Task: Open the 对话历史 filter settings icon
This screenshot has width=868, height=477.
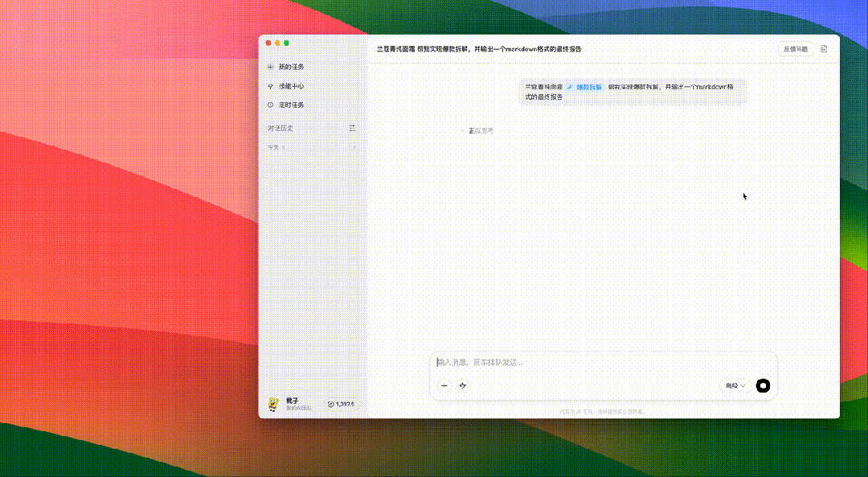Action: pos(352,128)
